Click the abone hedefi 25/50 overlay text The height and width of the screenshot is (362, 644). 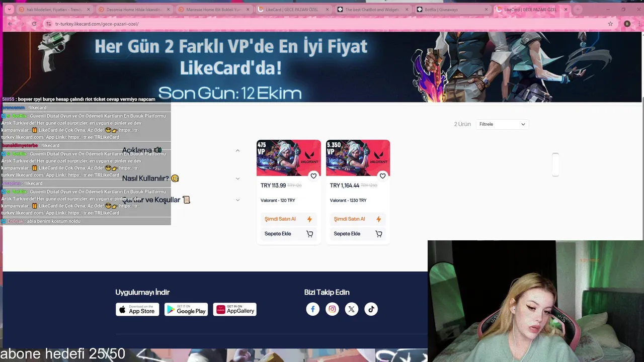pyautogui.click(x=63, y=354)
